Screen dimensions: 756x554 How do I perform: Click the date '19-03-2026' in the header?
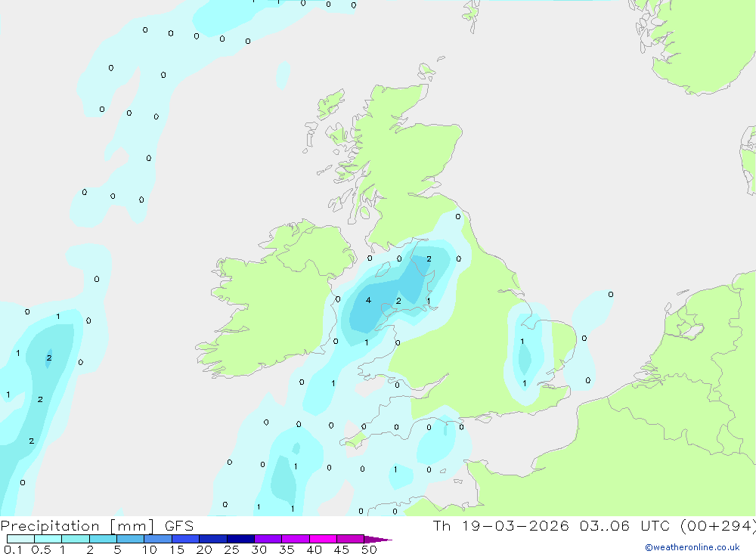click(x=516, y=526)
